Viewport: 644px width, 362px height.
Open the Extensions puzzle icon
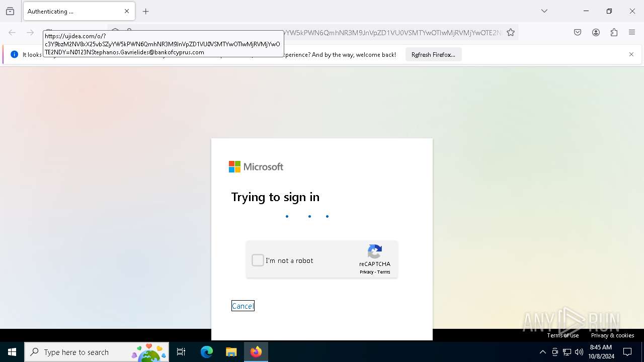click(614, 33)
